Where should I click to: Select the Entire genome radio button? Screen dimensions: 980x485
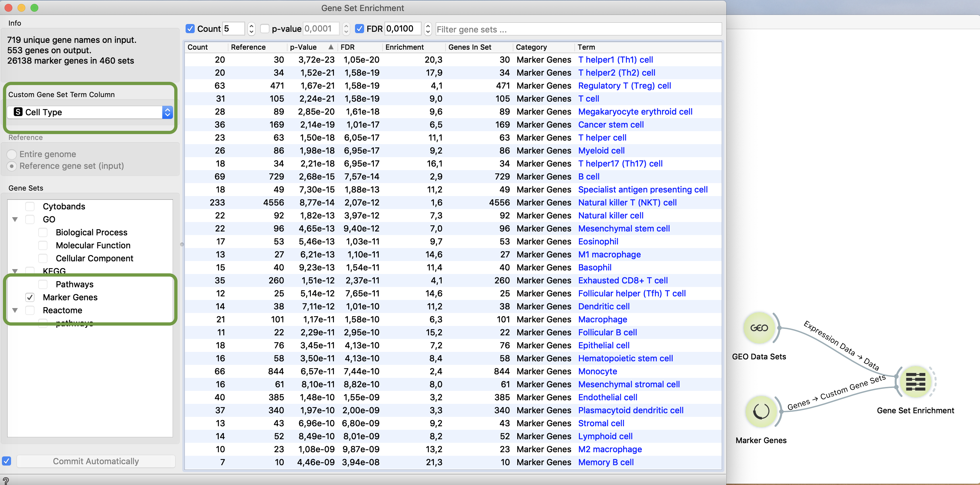(12, 154)
